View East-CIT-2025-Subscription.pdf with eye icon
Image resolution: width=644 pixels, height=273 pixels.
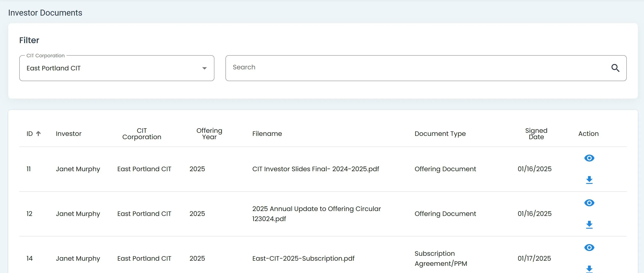point(589,248)
